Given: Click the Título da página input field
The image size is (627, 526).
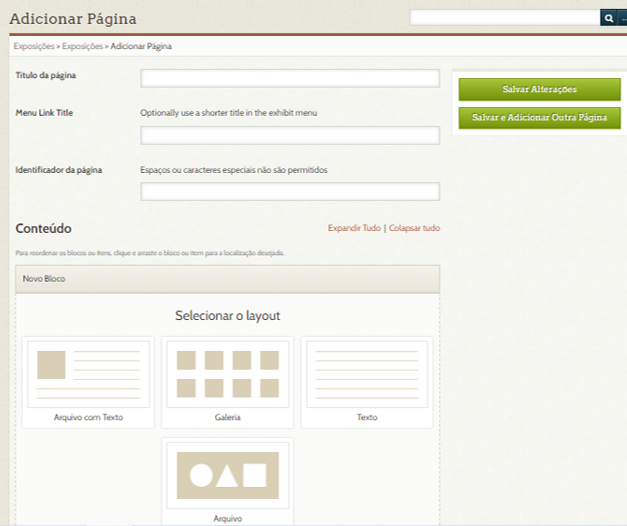Looking at the screenshot, I should (x=290, y=79).
